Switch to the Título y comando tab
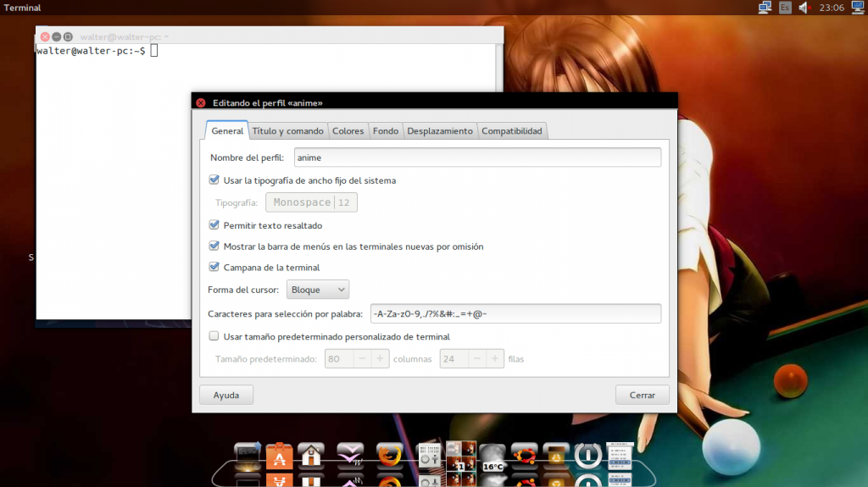The height and width of the screenshot is (487, 868). [288, 130]
